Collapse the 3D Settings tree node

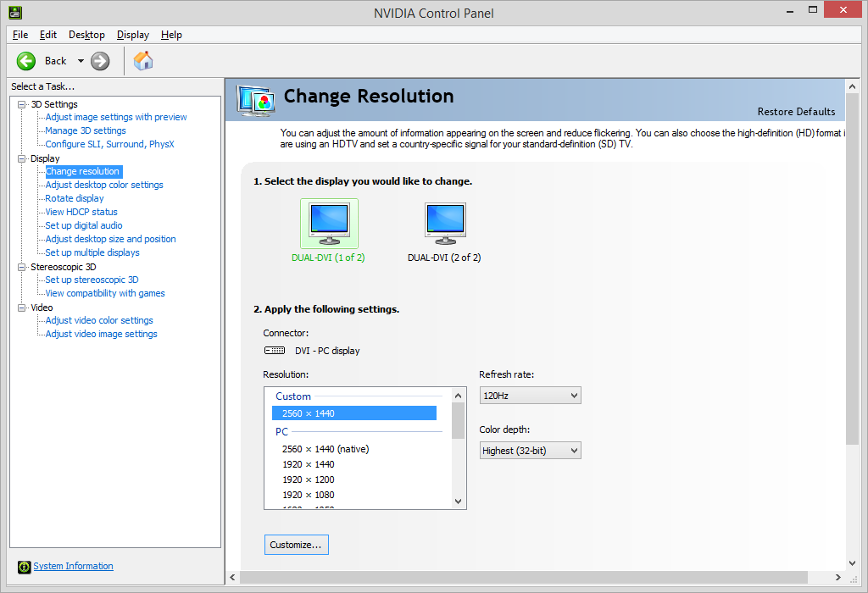coord(22,104)
